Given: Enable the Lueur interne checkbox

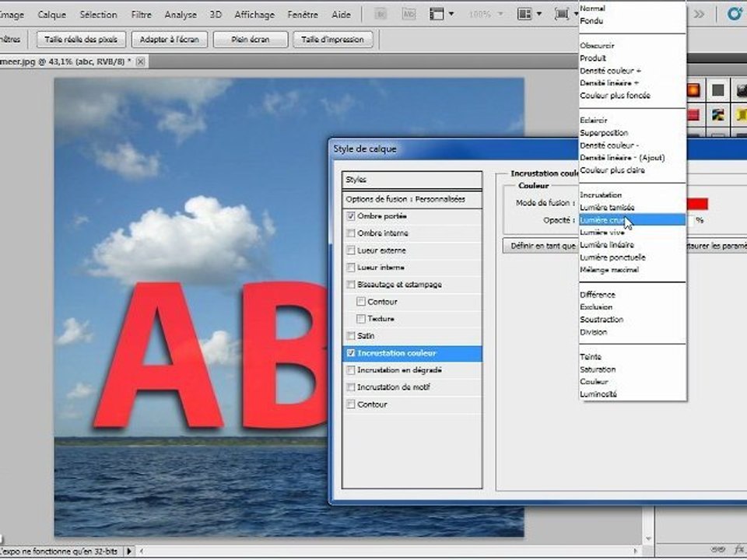Looking at the screenshot, I should click(351, 268).
